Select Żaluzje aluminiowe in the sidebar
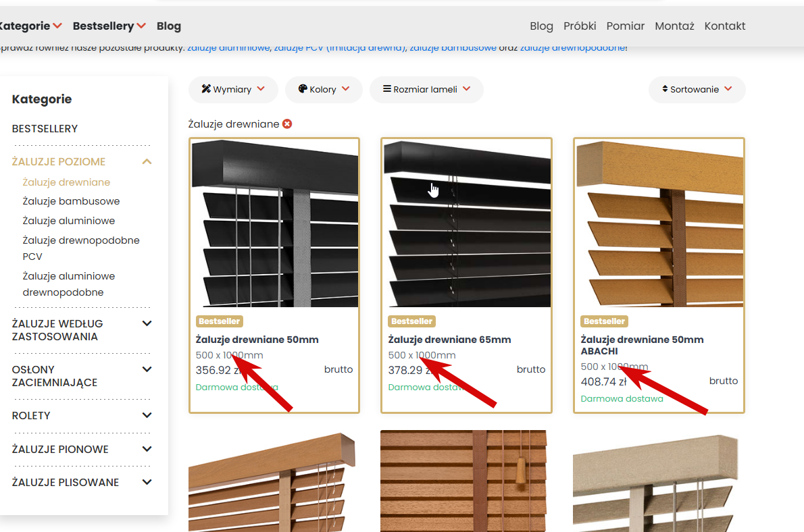804x532 pixels. point(69,221)
